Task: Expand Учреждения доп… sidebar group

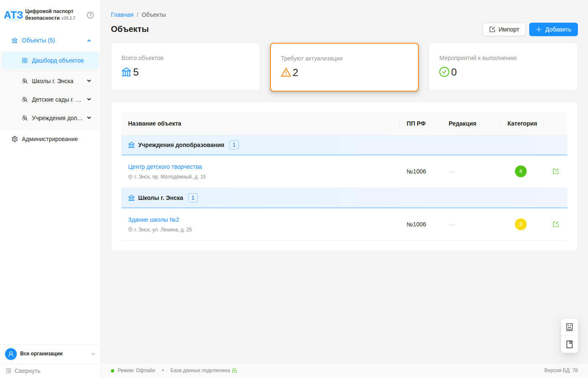Action: [89, 118]
